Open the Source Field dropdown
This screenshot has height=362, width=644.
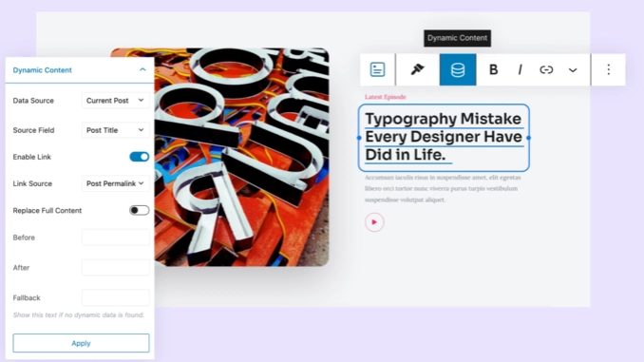(116, 130)
